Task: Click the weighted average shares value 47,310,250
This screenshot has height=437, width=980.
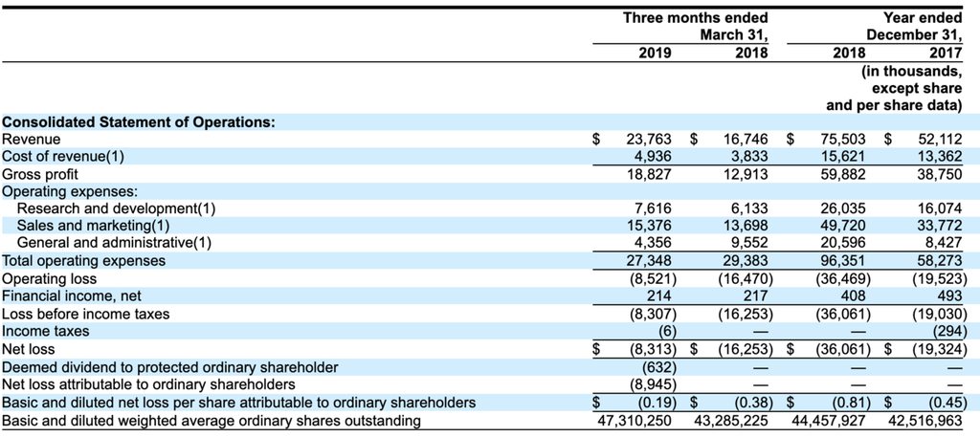Action: 632,421
